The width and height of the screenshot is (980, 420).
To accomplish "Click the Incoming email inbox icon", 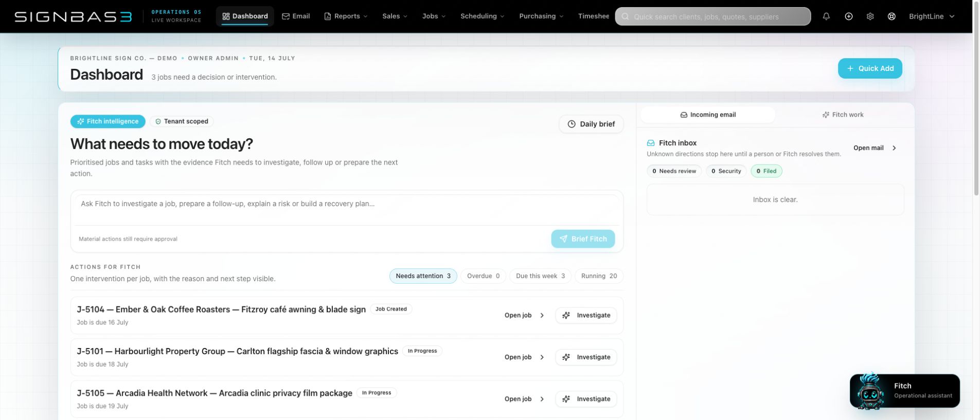I will (x=684, y=115).
